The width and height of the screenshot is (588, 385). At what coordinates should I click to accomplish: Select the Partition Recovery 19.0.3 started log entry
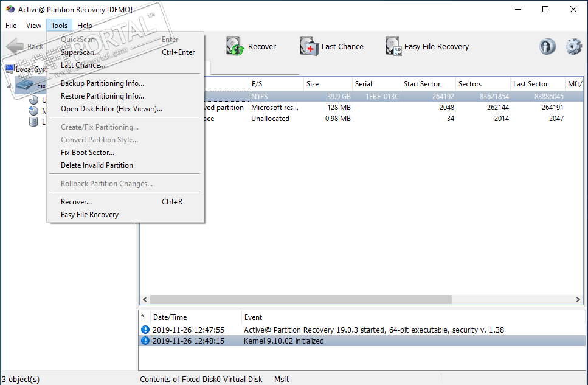[x=362, y=330]
